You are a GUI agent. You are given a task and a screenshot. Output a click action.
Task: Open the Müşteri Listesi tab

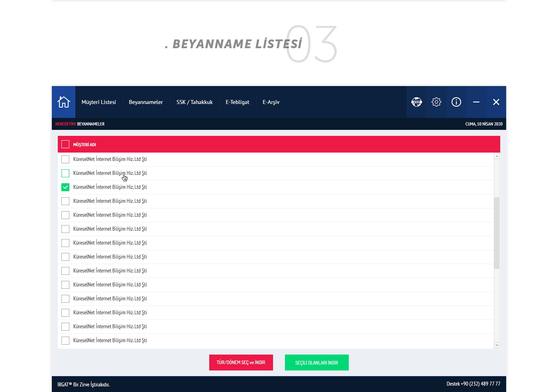pos(99,102)
